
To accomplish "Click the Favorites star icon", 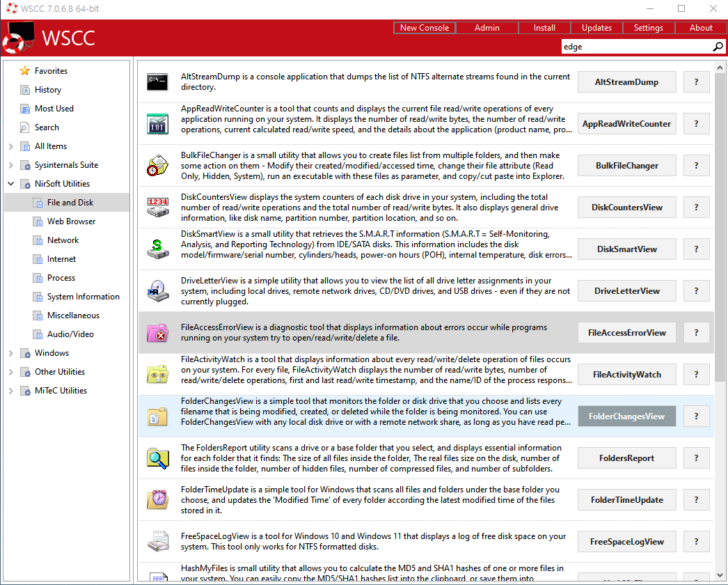I will pyautogui.click(x=24, y=70).
